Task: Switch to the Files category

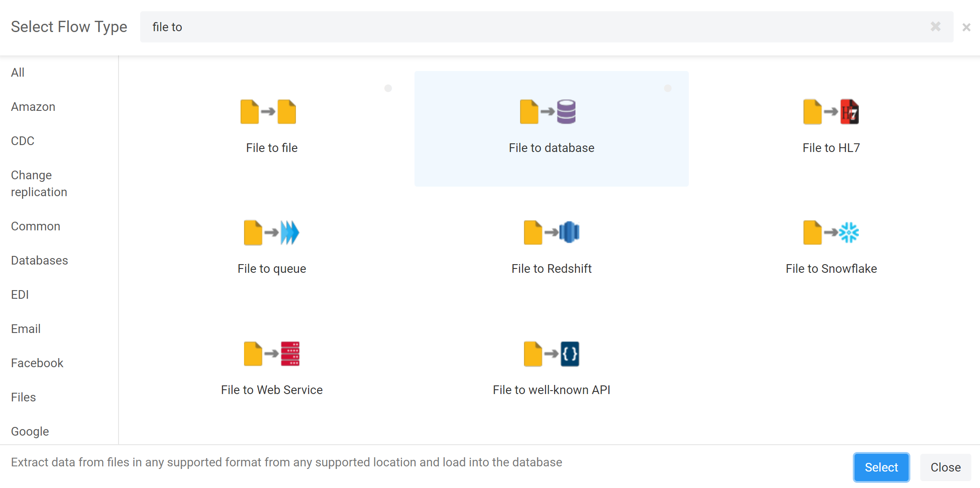Action: click(x=23, y=397)
